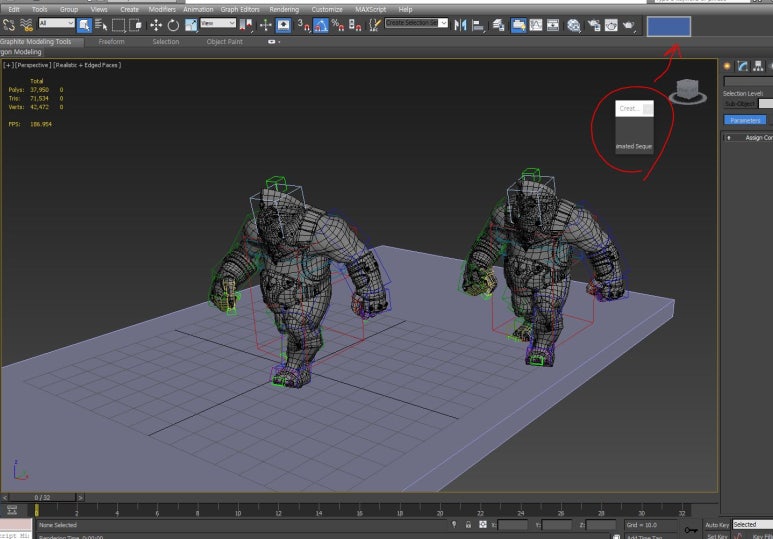This screenshot has width=773, height=539.
Task: Open the Graph Editors menu
Action: (x=240, y=9)
